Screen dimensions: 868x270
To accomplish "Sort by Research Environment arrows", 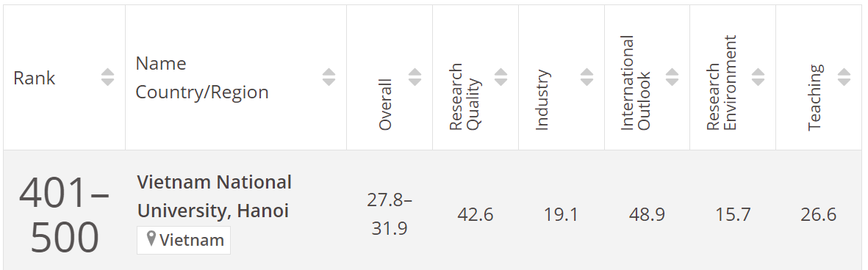I will click(x=758, y=77).
